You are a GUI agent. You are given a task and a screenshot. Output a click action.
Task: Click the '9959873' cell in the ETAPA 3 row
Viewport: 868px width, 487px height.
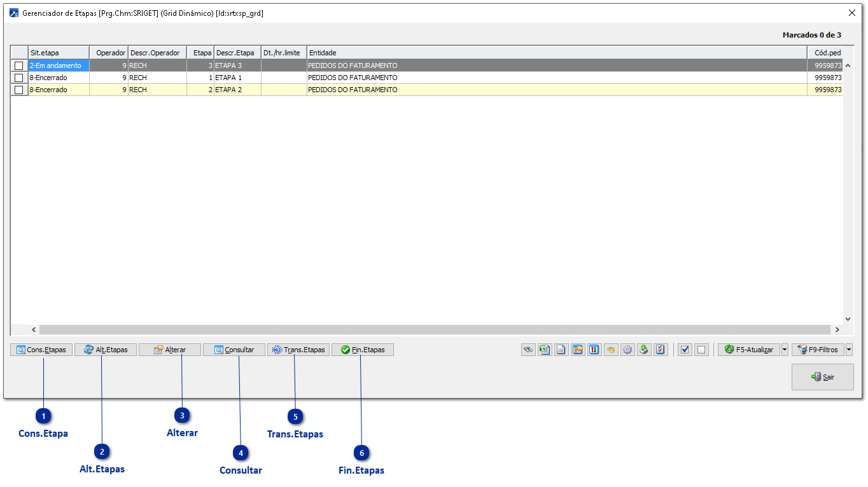(x=825, y=65)
